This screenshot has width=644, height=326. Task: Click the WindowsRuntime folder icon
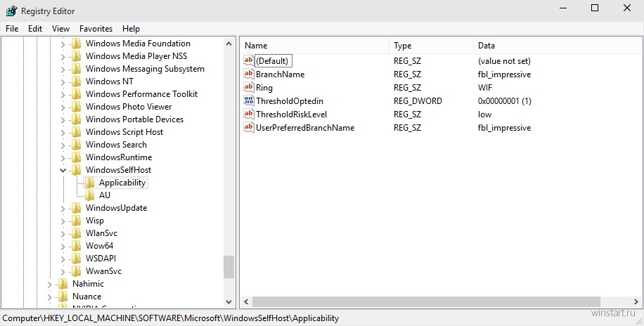(77, 157)
